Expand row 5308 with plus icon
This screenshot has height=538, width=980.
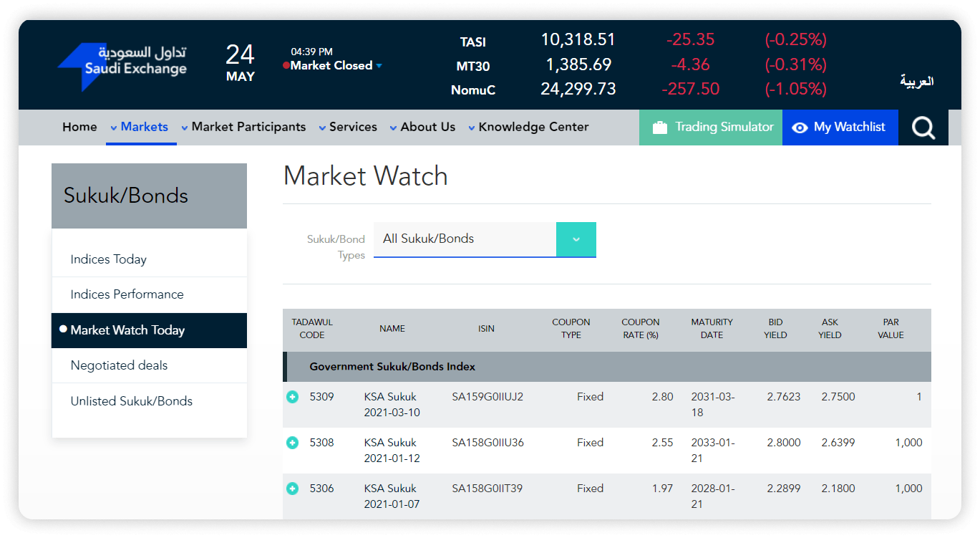tap(292, 443)
